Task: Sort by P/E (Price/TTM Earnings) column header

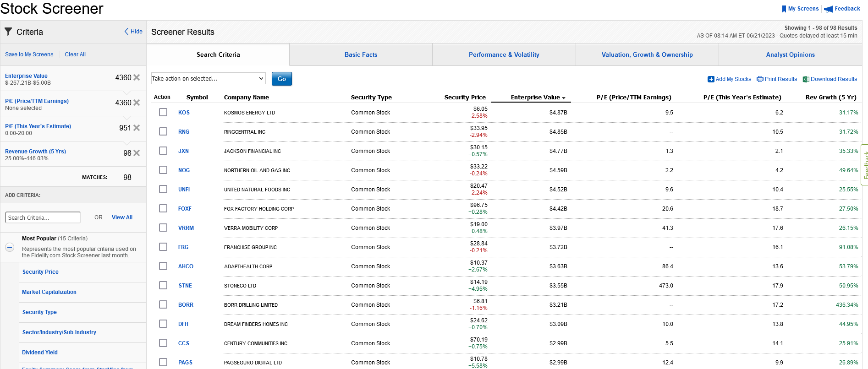Action: click(634, 97)
